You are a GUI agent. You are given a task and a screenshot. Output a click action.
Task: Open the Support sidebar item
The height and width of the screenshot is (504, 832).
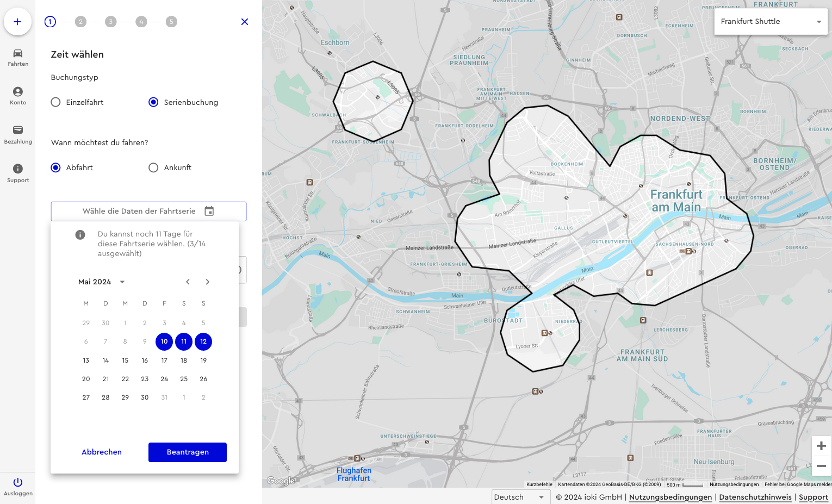[18, 173]
